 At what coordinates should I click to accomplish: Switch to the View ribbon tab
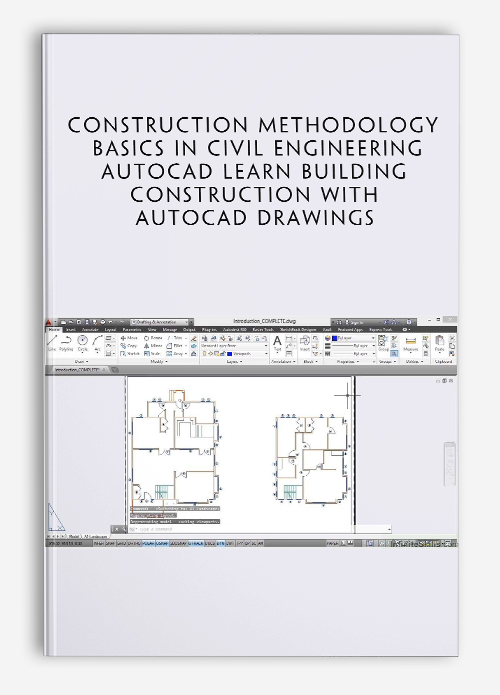click(152, 330)
